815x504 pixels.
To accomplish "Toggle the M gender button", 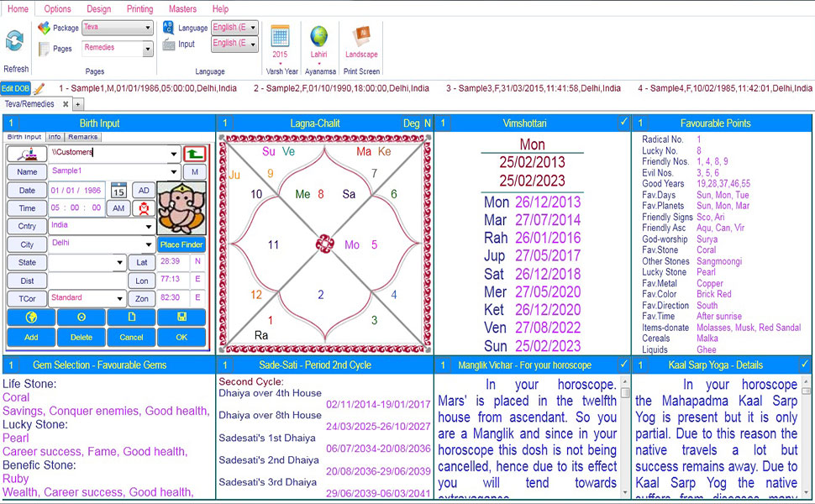I will (195, 172).
